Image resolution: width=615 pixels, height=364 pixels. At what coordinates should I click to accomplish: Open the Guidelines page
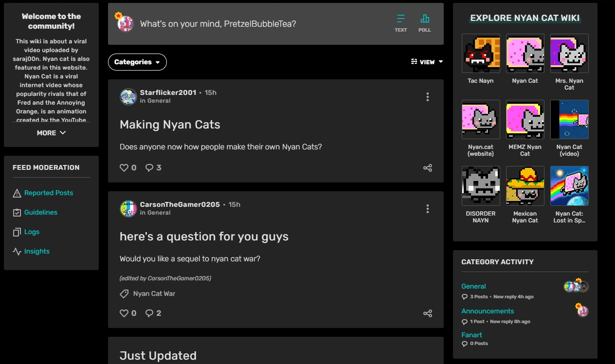tap(41, 212)
